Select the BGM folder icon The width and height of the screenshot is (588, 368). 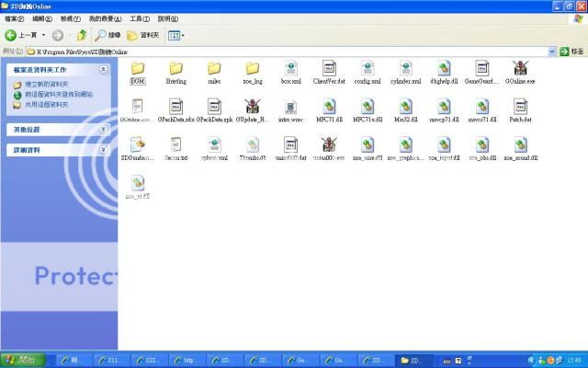138,69
